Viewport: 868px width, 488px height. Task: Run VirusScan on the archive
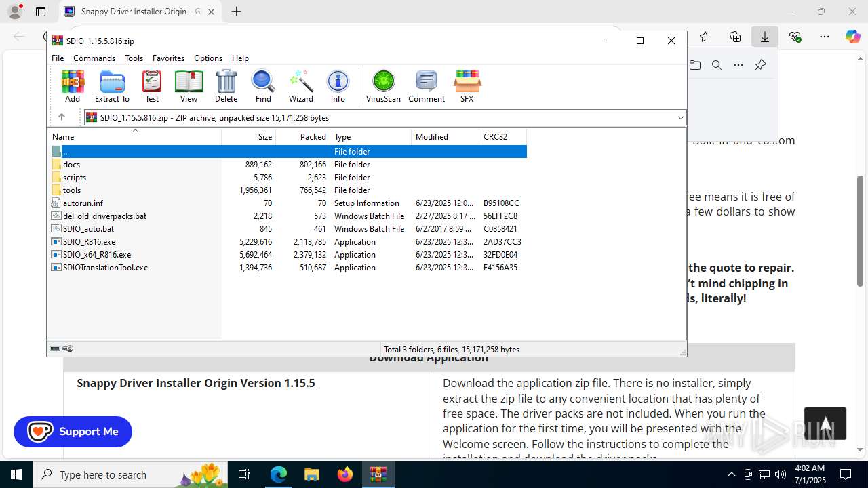(383, 86)
